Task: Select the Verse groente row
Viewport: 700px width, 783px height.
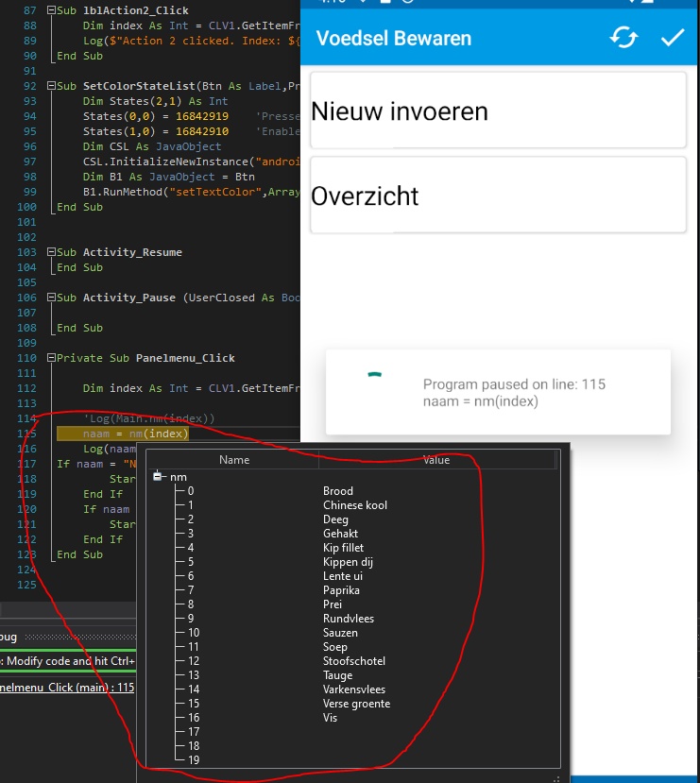Action: pyautogui.click(x=353, y=703)
